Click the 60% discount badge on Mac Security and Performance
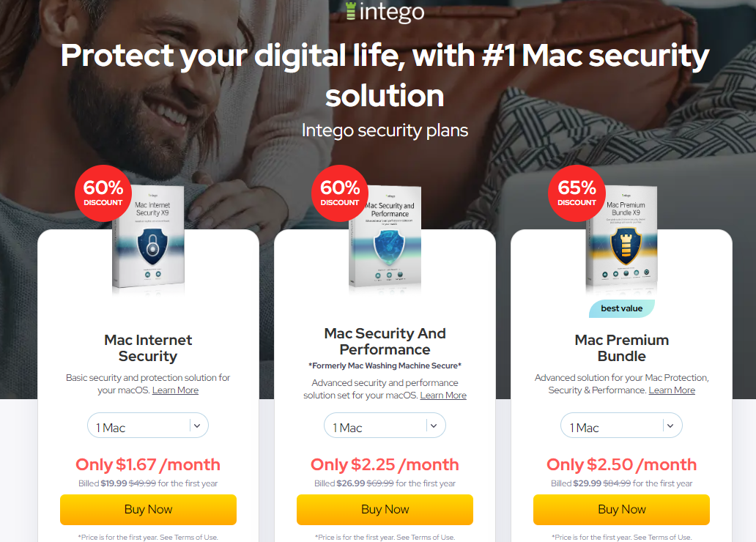Screen dimensions: 756x542 (340, 193)
